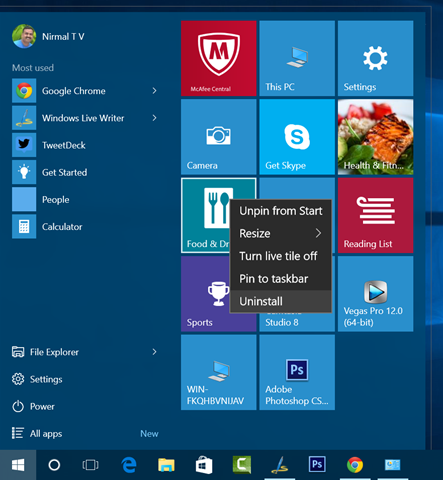This screenshot has width=443, height=480.
Task: Select Pin to taskbar
Action: click(x=281, y=279)
